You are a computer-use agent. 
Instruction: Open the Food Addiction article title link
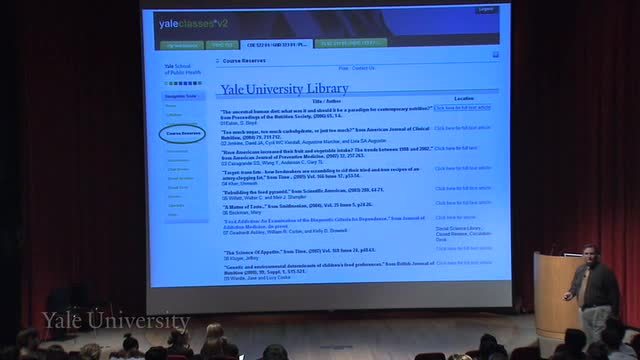point(324,222)
